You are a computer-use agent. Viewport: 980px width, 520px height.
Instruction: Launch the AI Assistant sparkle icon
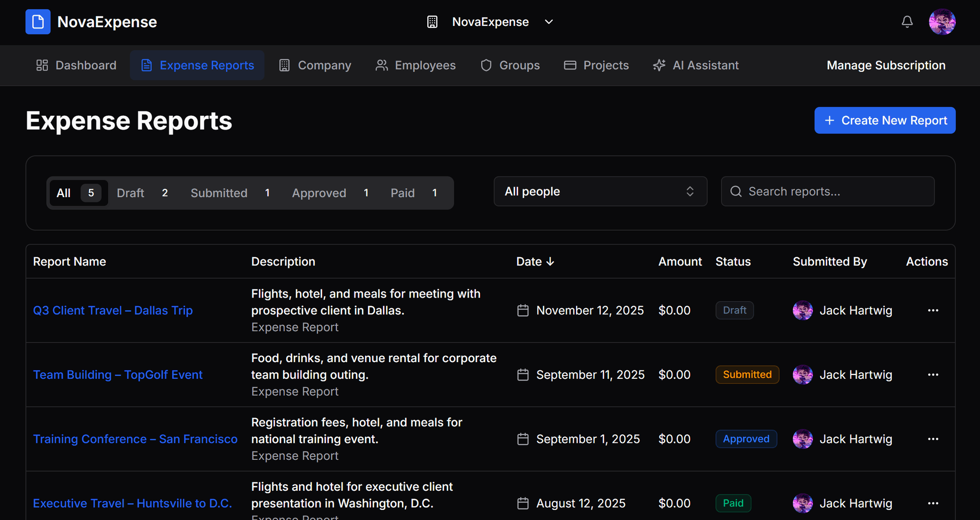tap(659, 65)
